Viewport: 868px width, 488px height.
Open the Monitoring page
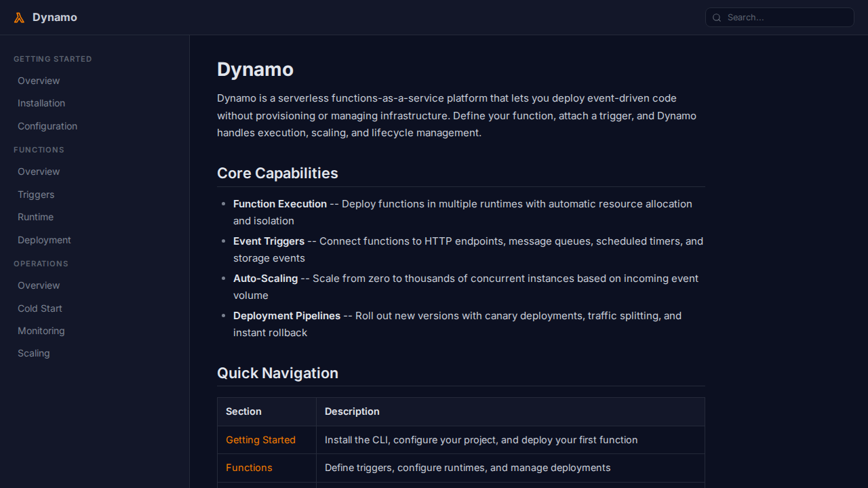click(41, 331)
